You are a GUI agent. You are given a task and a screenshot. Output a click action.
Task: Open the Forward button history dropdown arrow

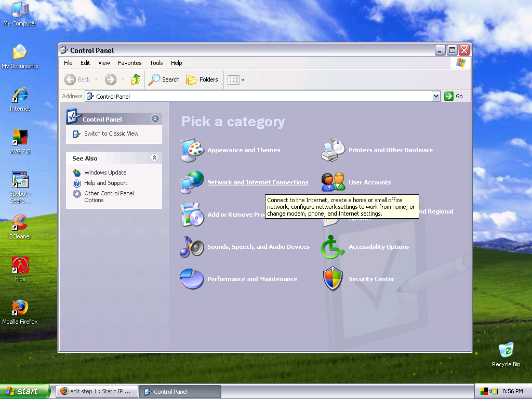[123, 79]
